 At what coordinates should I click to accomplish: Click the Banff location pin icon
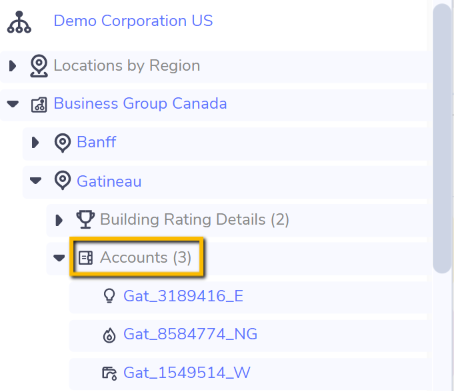[x=62, y=143]
